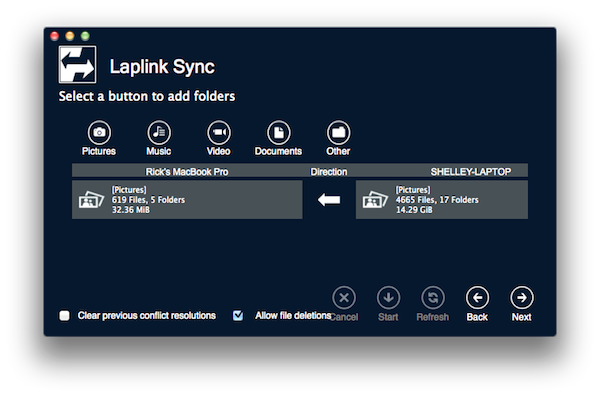
Task: Click the Clear previous conflict resolutions label
Action: pyautogui.click(x=147, y=315)
